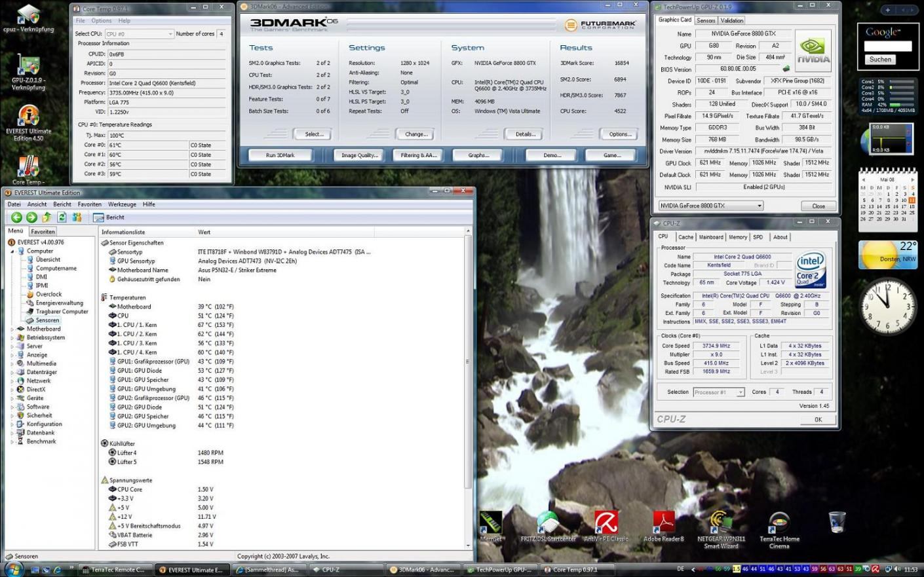Open Core Temp desktop icon
Viewport: 924px width, 577px height.
point(28,170)
